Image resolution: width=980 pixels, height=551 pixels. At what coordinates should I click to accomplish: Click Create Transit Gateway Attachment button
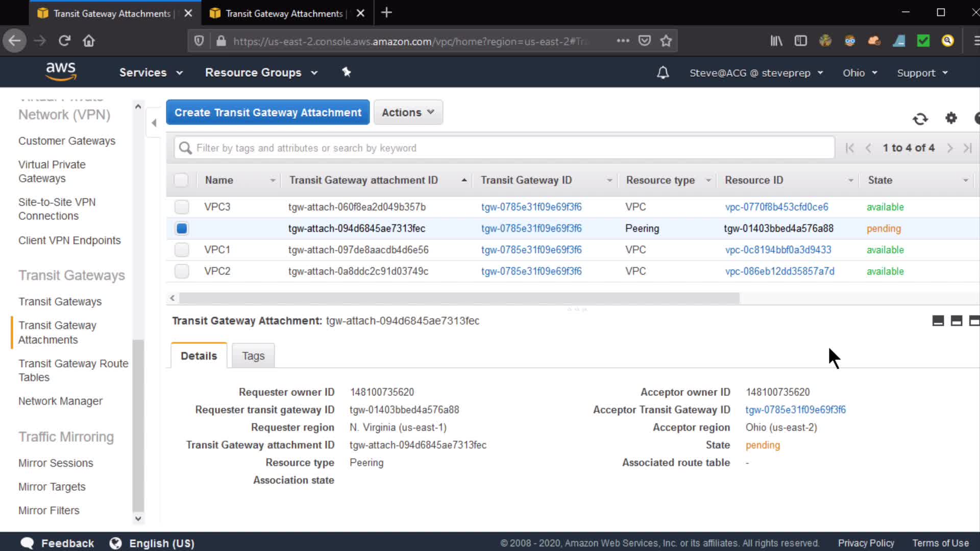pyautogui.click(x=267, y=112)
